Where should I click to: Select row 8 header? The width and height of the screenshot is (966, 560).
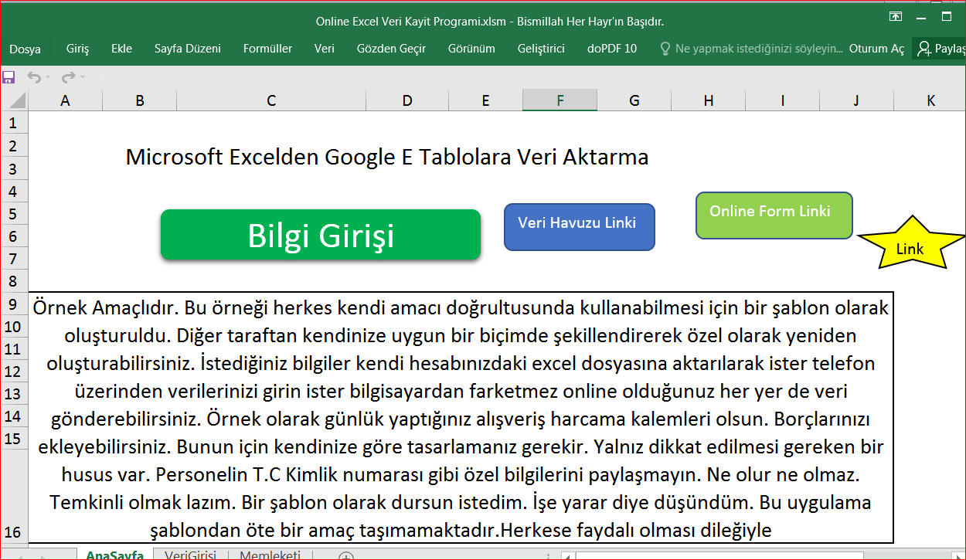tap(14, 281)
